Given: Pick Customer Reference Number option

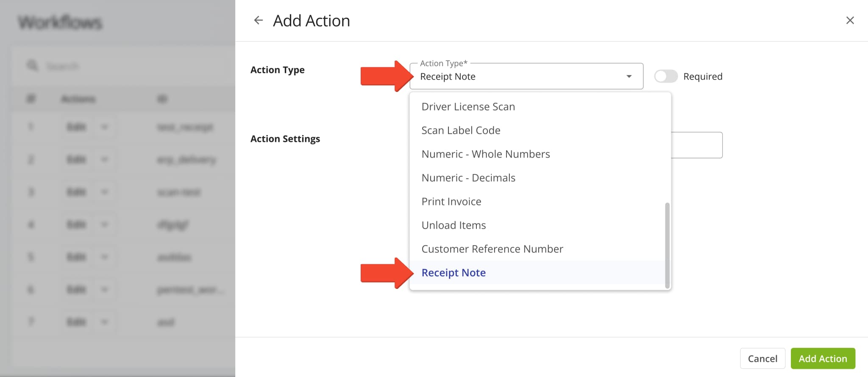Looking at the screenshot, I should 492,249.
